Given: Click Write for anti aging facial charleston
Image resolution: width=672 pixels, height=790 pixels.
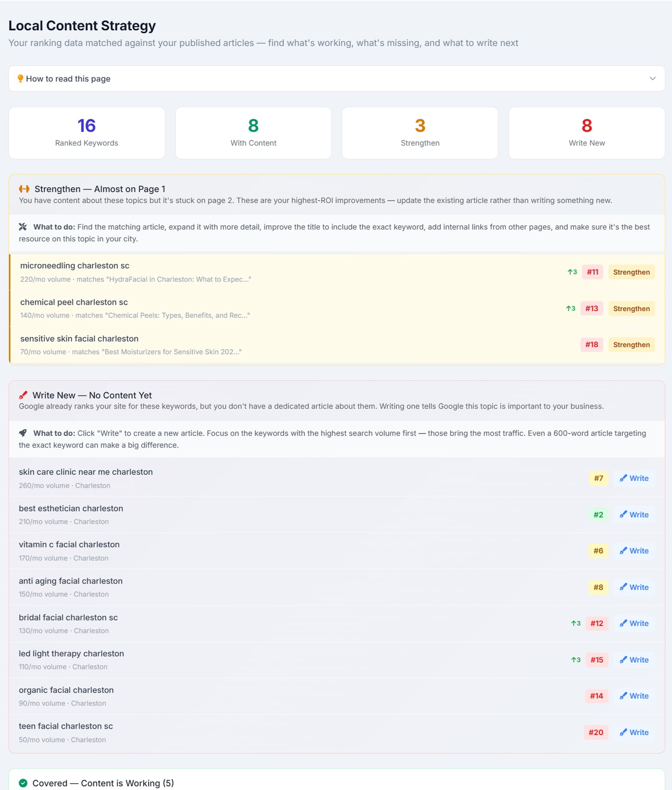Looking at the screenshot, I should 634,587.
